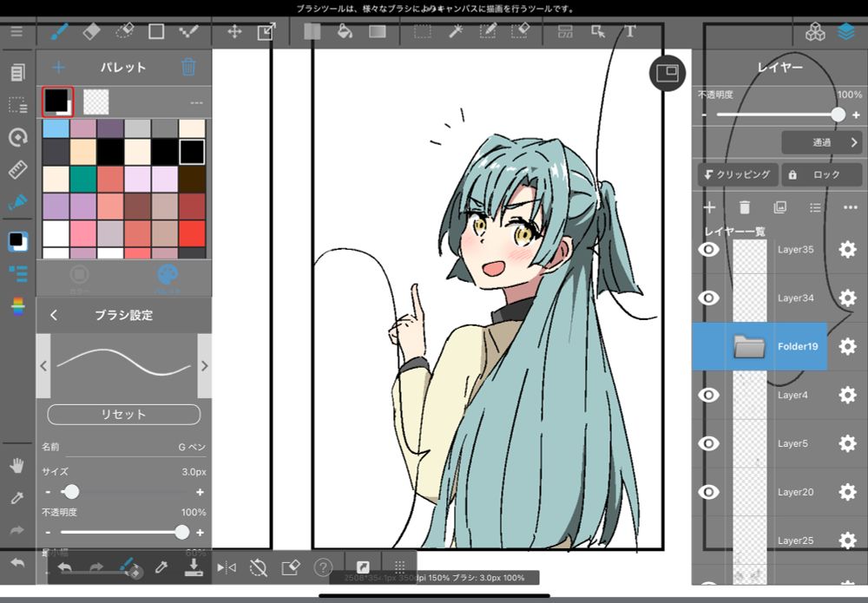Show next brush preview with right arrow
The width and height of the screenshot is (868, 603).
pos(205,365)
